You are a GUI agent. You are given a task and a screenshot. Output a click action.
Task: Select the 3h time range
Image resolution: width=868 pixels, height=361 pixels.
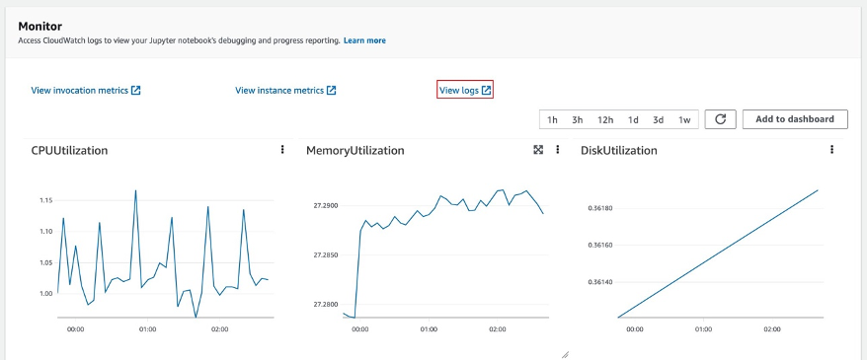(x=578, y=119)
